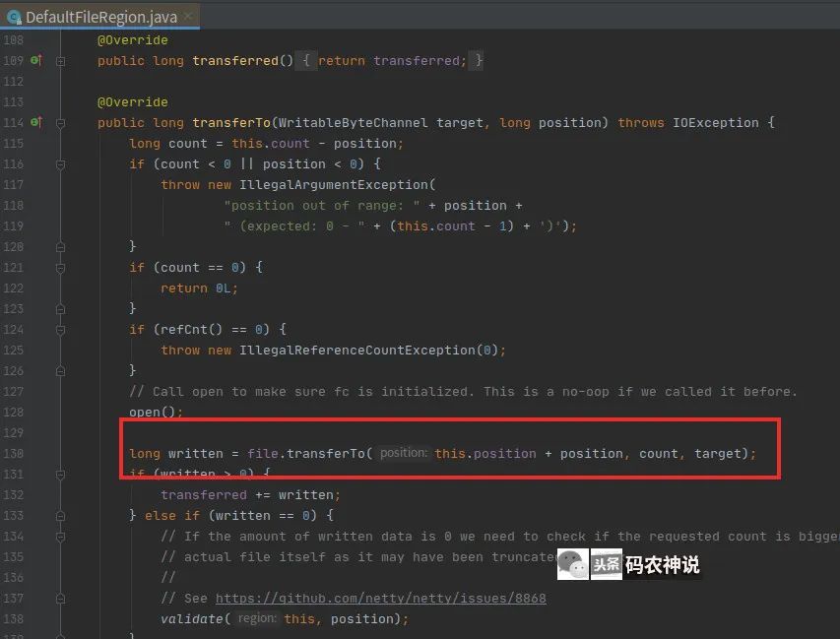Click the folded closing brace on line 109
Image resolution: width=840 pixels, height=639 pixels.
479,60
